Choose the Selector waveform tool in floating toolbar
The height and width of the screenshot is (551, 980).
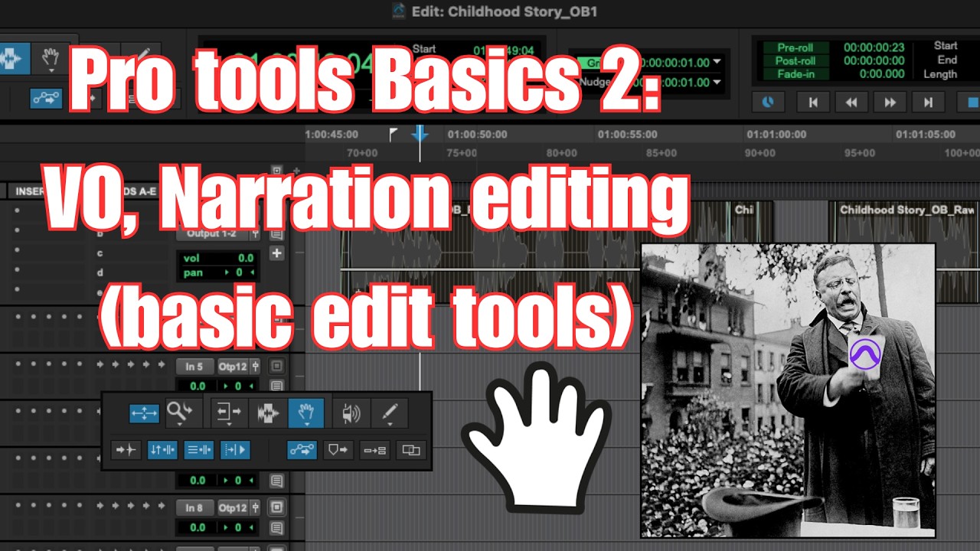pos(267,413)
